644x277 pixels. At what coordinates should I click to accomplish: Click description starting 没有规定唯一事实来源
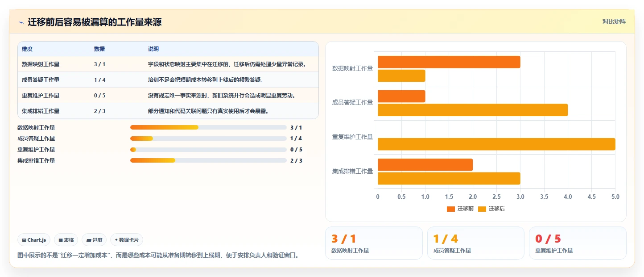[x=222, y=96]
